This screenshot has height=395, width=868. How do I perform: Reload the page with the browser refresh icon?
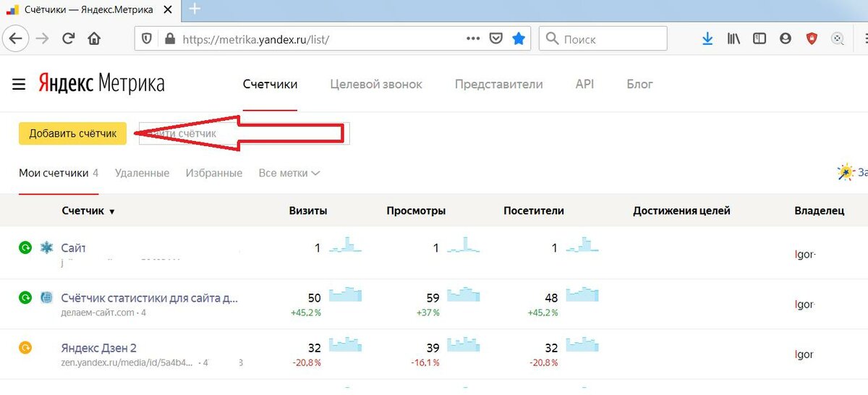coord(68,39)
